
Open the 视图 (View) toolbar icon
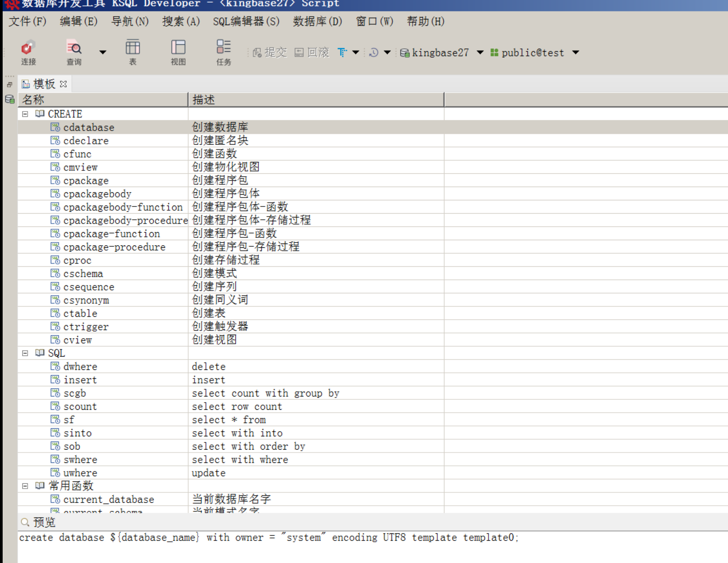pyautogui.click(x=178, y=52)
